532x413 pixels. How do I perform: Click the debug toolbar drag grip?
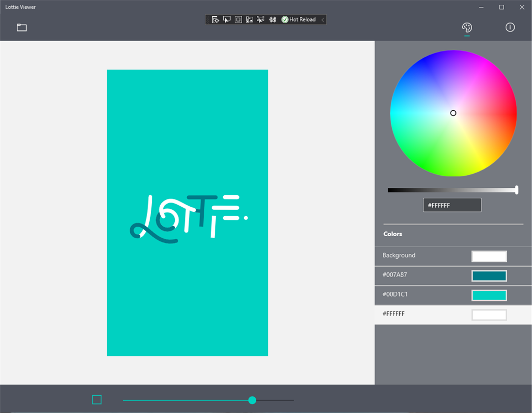[x=208, y=19]
